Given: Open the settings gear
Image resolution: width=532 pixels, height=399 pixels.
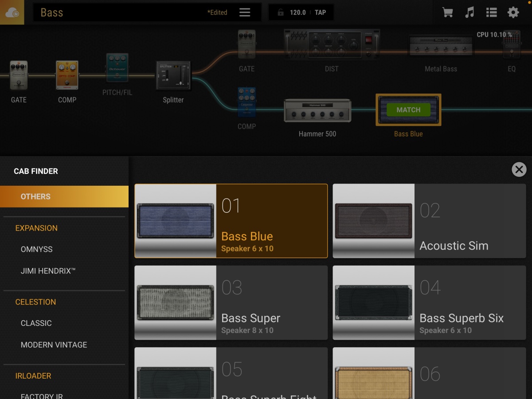Looking at the screenshot, I should click(513, 12).
